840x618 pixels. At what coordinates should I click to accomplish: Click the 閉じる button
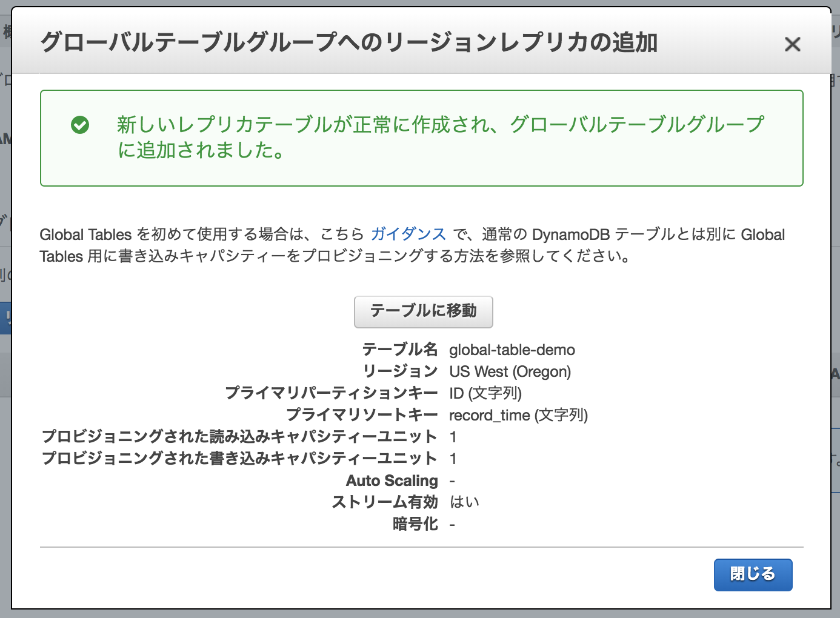click(x=753, y=574)
